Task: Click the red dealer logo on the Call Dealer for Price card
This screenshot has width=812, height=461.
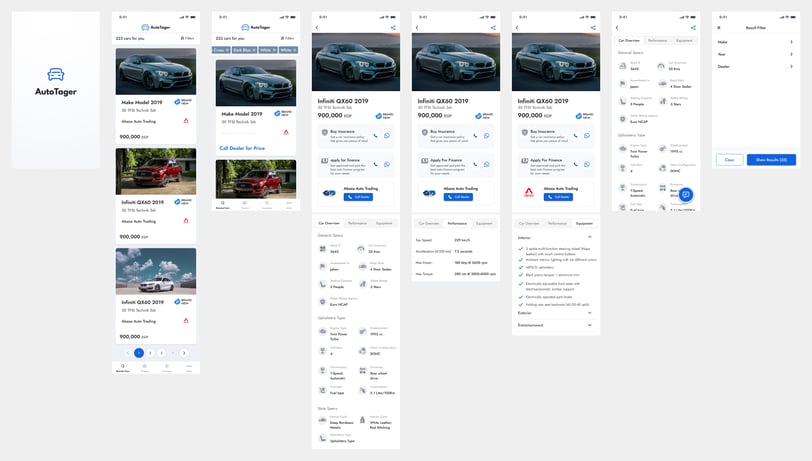Action: pyautogui.click(x=286, y=133)
